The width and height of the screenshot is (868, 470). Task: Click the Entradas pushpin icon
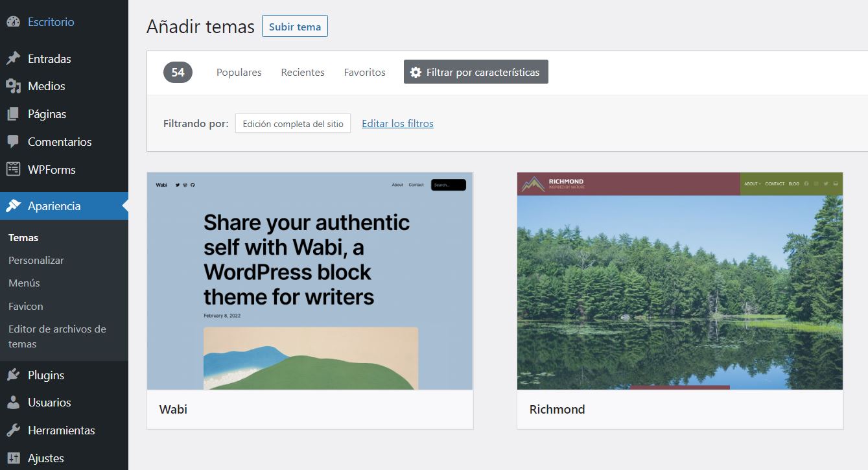tap(13, 58)
